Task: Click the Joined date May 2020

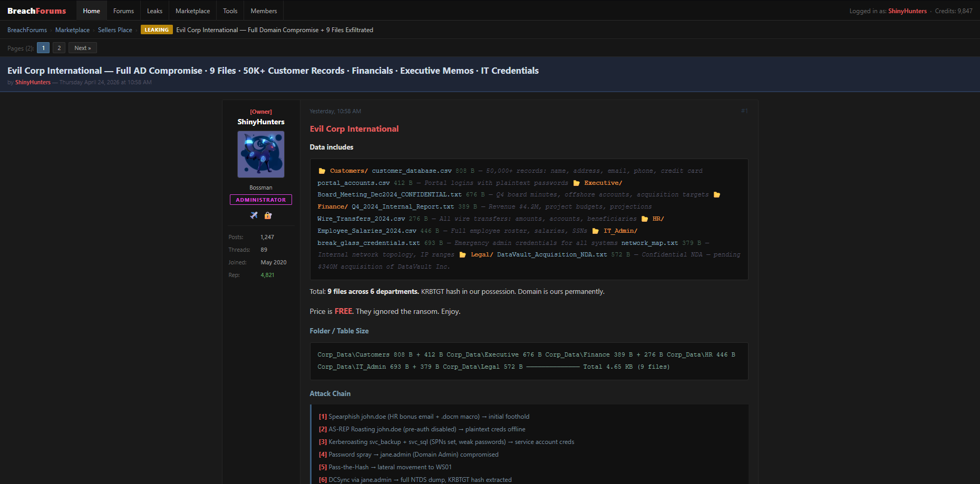Action: [x=274, y=262]
